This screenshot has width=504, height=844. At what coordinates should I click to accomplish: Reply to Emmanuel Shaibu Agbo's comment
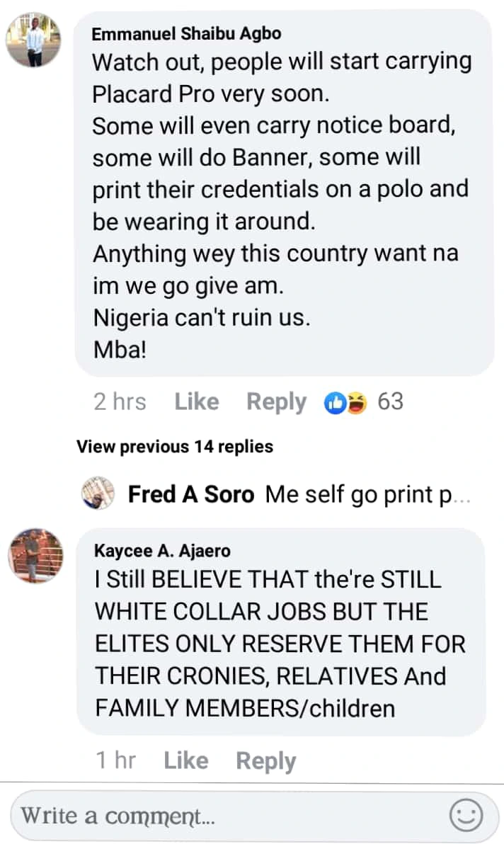(276, 401)
